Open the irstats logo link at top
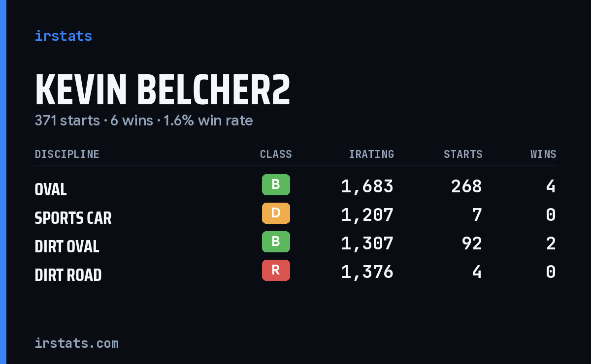This screenshot has height=364, width=591. click(x=64, y=36)
